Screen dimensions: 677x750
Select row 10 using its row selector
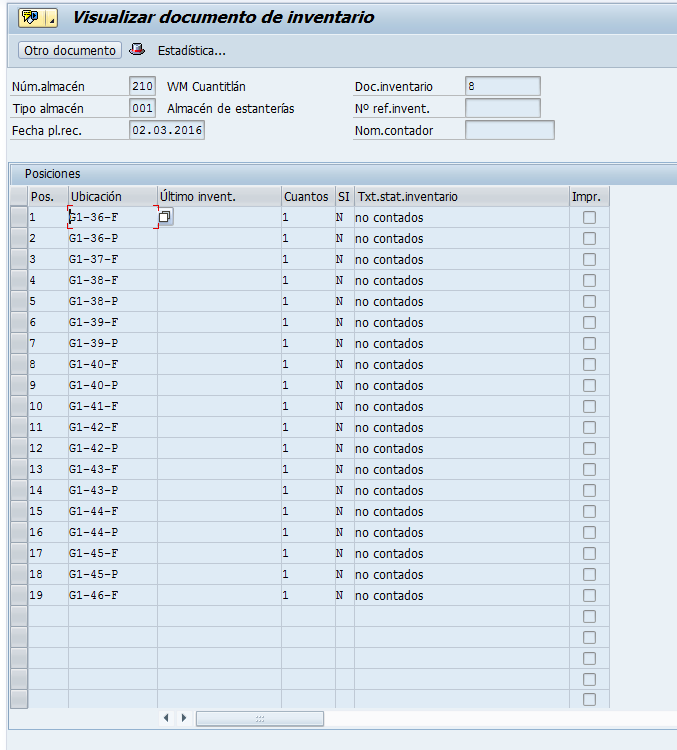[18, 406]
